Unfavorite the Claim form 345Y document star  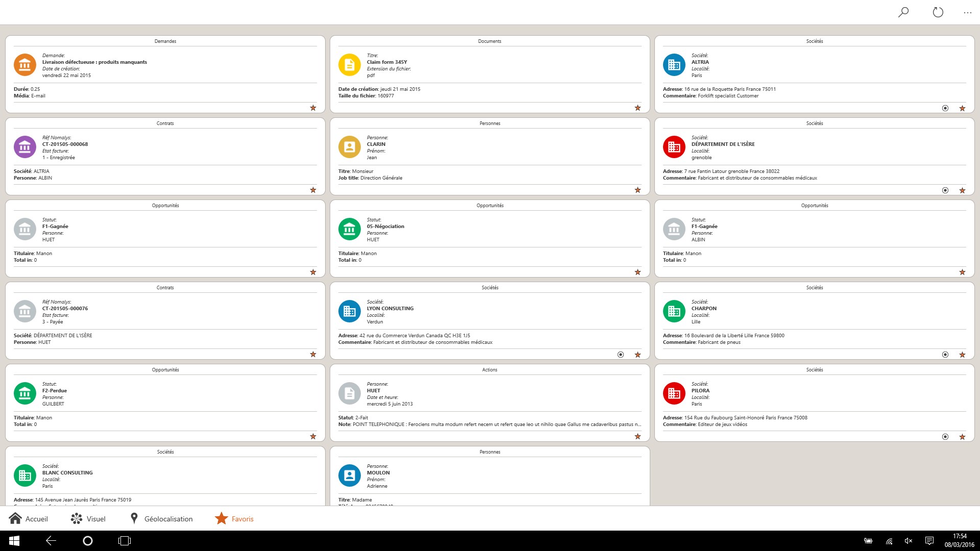638,108
